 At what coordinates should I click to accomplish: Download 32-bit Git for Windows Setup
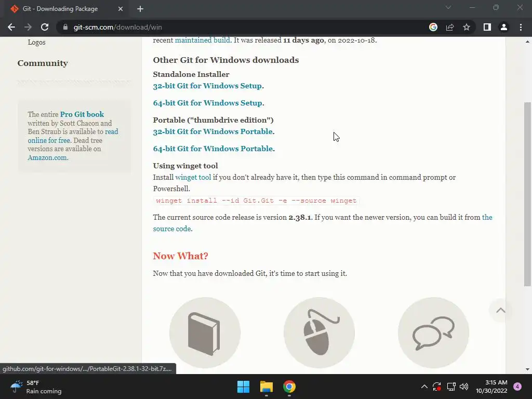(x=207, y=86)
